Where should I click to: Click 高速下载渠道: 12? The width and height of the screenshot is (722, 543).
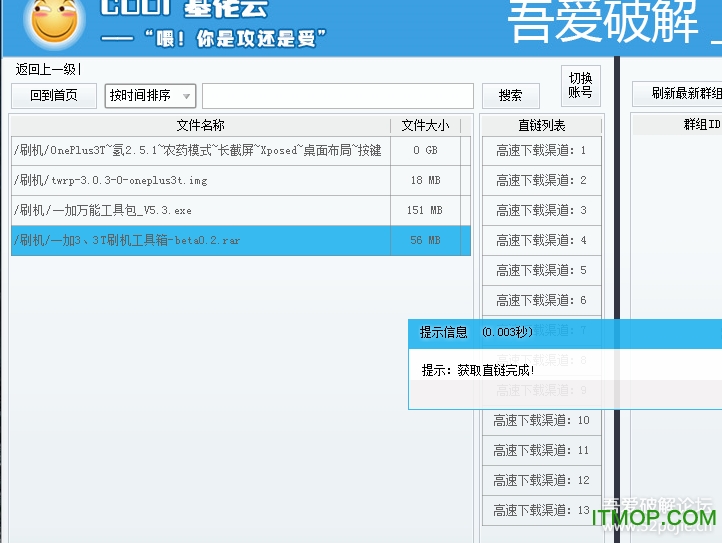[x=542, y=480]
